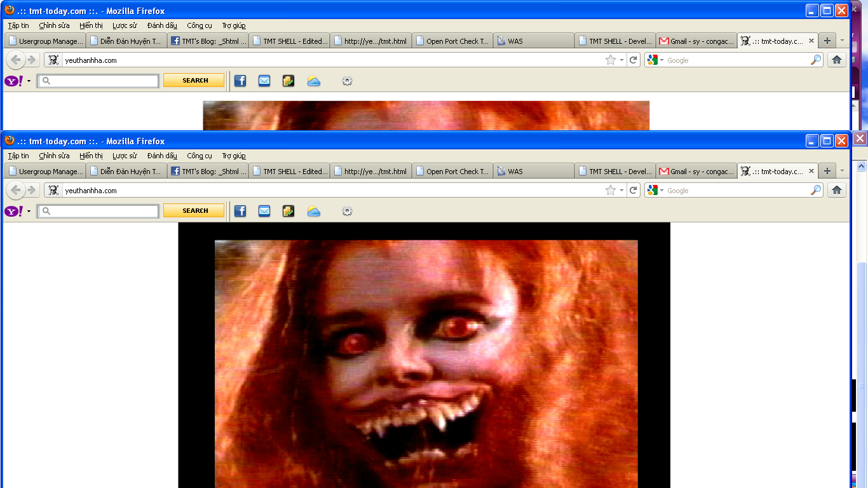Reload the page in back window
The image size is (868, 488).
[x=633, y=60]
